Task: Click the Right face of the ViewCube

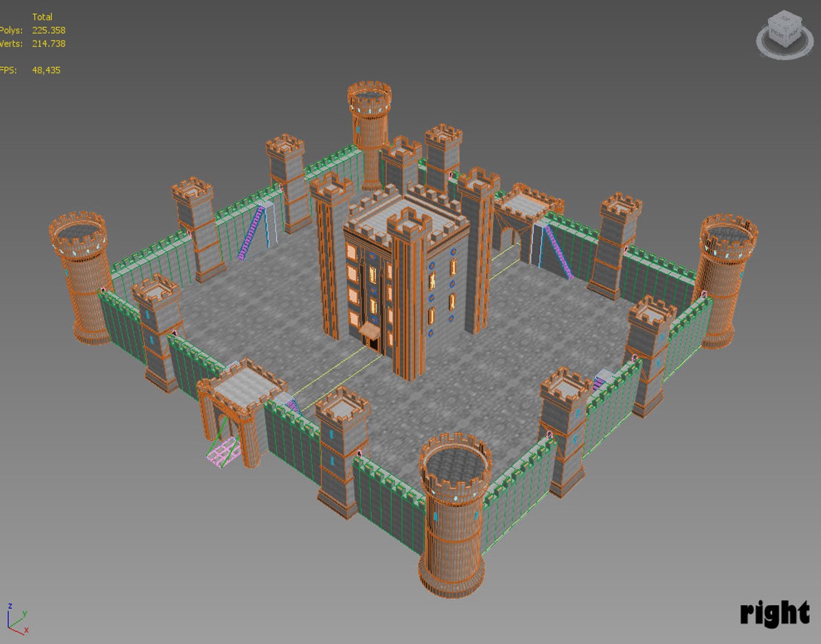Action: 794,35
